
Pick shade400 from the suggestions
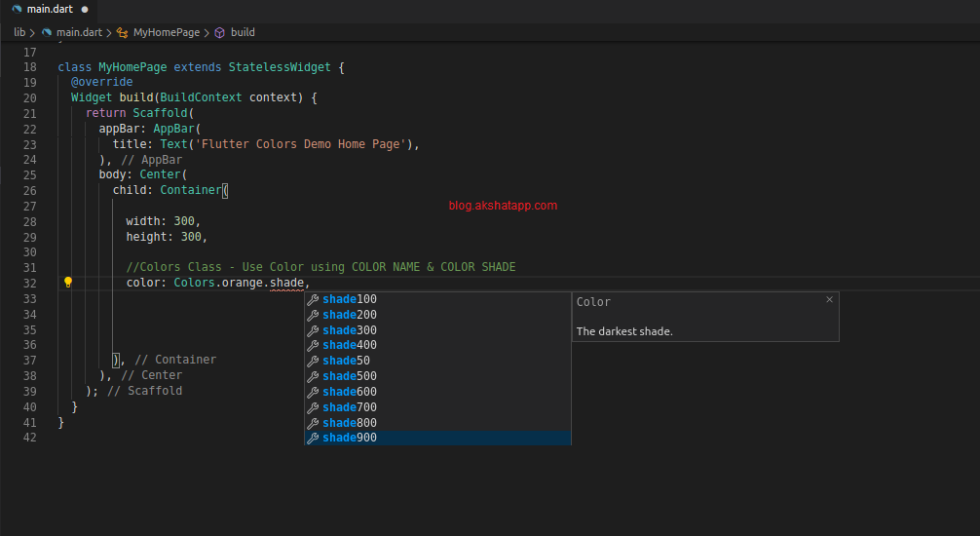(x=350, y=345)
